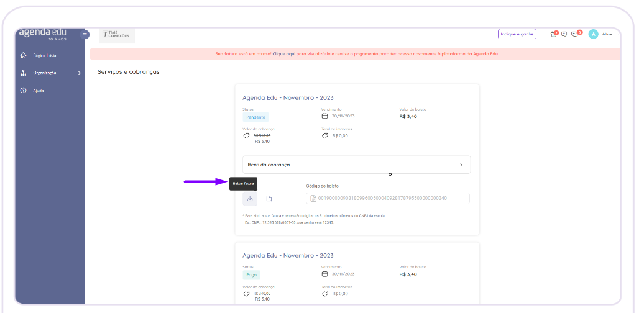Click the Serviços e cobranças heading
Screen dimensions: 644x331
point(129,72)
